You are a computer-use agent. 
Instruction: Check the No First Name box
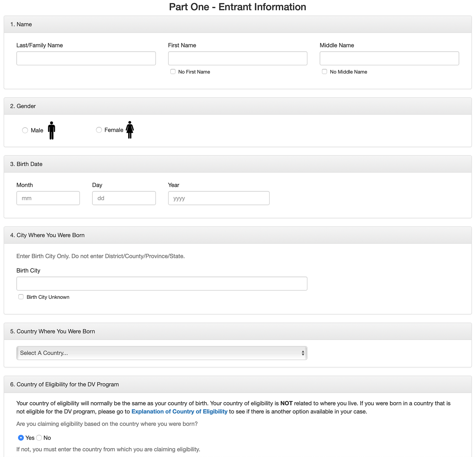pyautogui.click(x=173, y=71)
